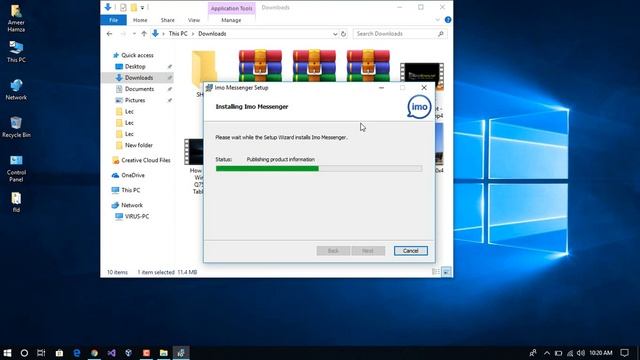Select the second WinRAR archive thumbnail
This screenshot has width=640, height=360.
[x=314, y=65]
